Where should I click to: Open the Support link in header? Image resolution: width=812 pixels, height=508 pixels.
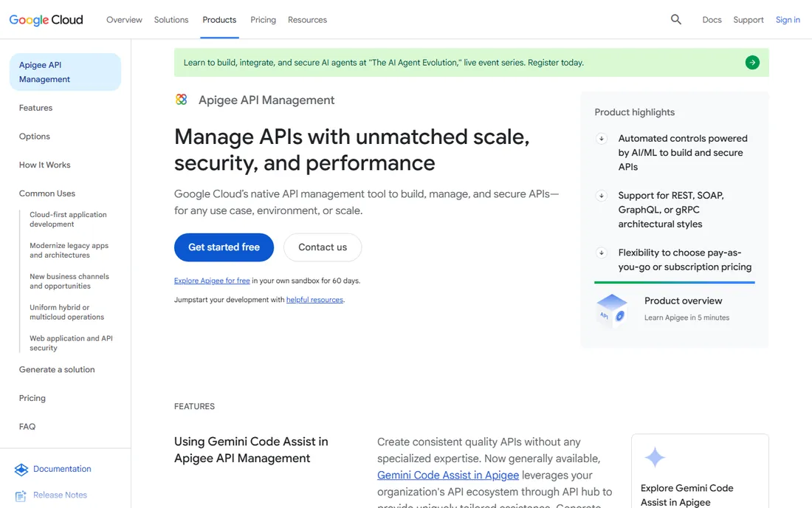tap(749, 20)
